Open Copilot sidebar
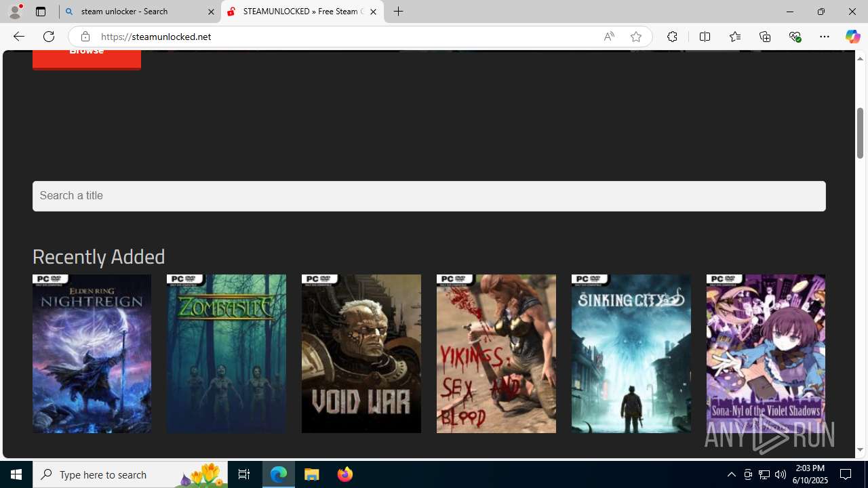 click(852, 37)
